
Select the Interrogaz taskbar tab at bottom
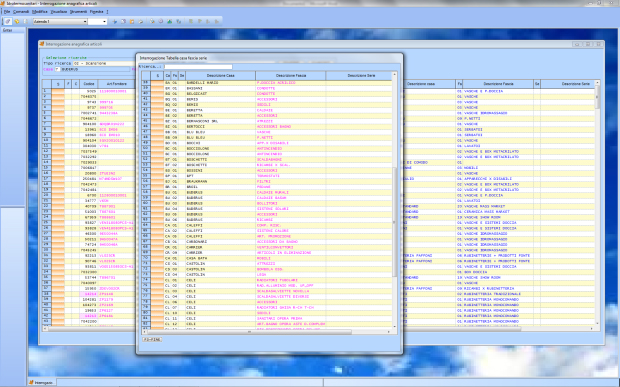coord(43,383)
